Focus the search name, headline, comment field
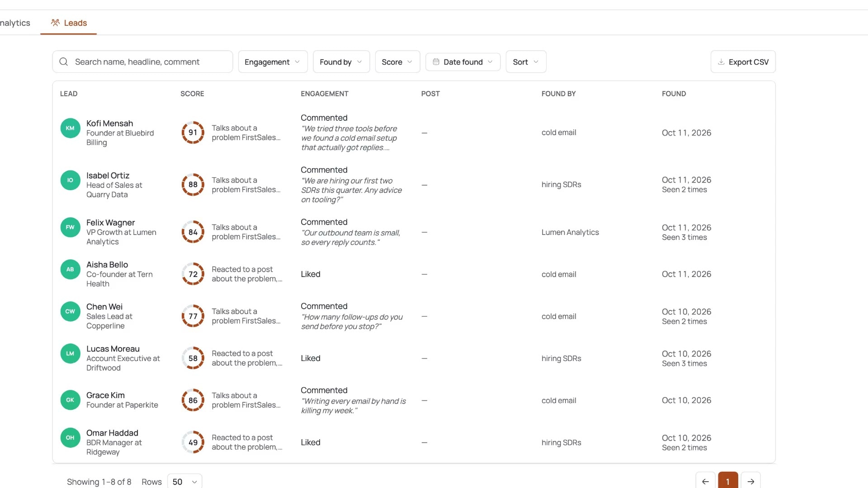The image size is (868, 488). pyautogui.click(x=142, y=61)
